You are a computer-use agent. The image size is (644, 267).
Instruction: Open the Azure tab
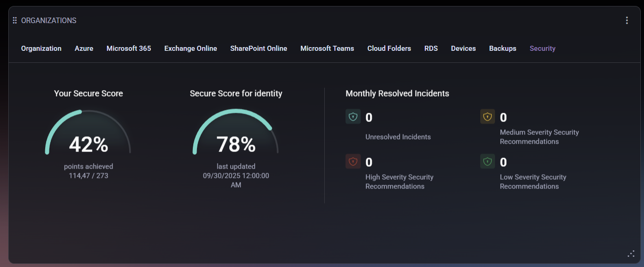coord(84,49)
